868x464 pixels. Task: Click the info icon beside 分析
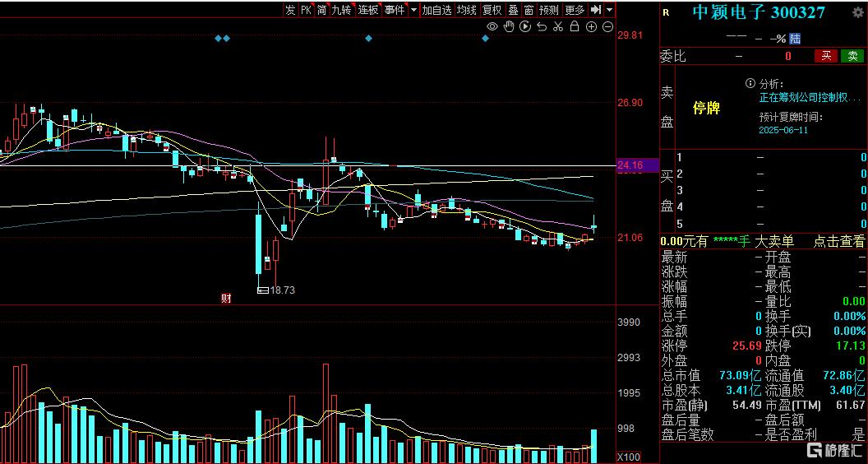point(750,83)
